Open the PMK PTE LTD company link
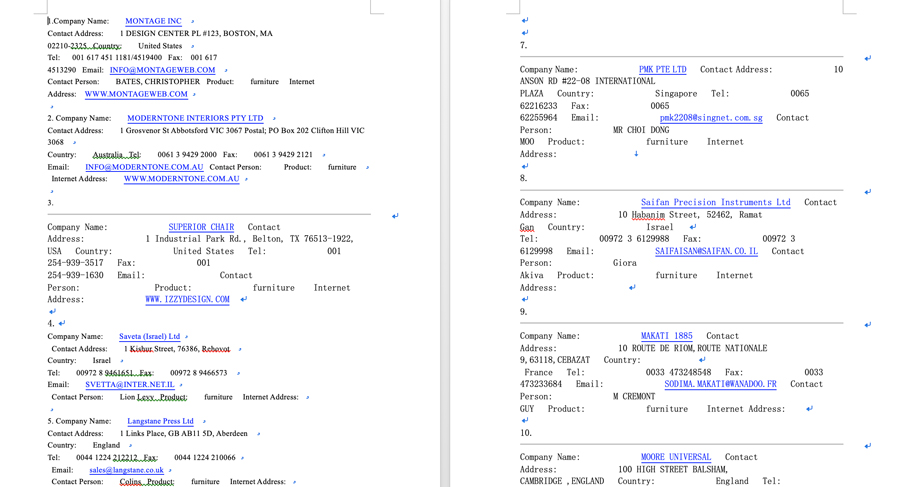This screenshot has height=487, width=900. coord(662,69)
